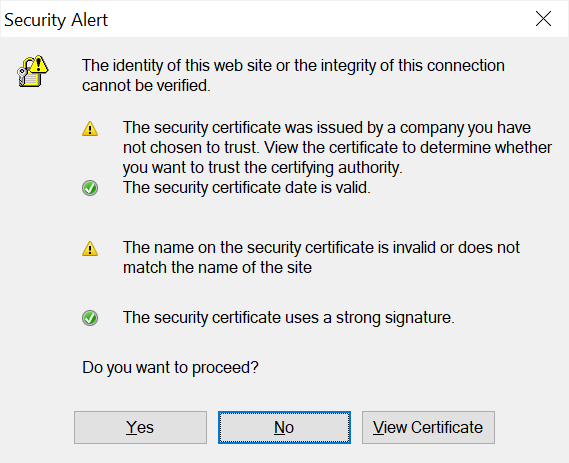
Task: Click the padlock warning icon
Action: coord(33,71)
